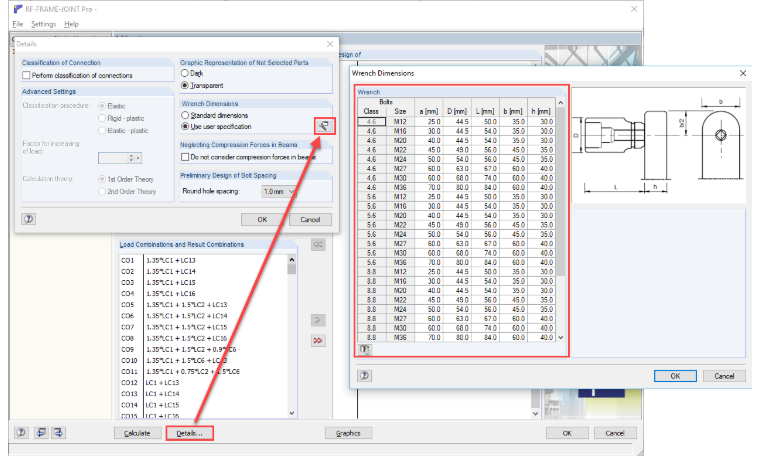Click down arrow of load combinations scrollbar
This screenshot has height=456, width=760.
coord(292,413)
